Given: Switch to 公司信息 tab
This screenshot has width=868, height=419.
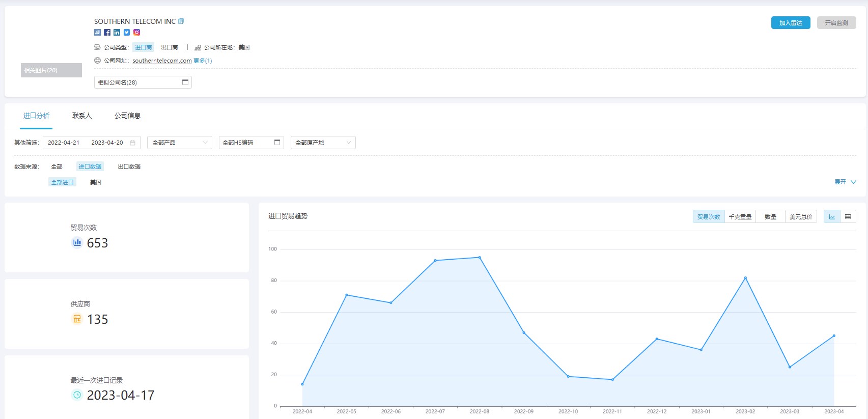Looking at the screenshot, I should tap(127, 116).
